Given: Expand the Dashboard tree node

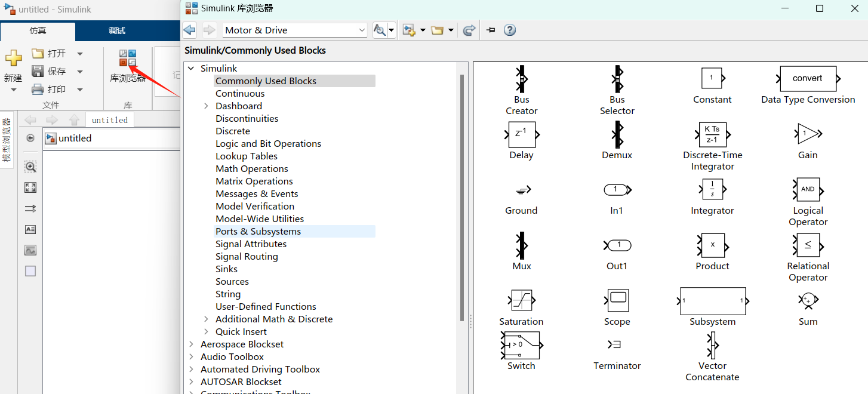Looking at the screenshot, I should point(206,106).
